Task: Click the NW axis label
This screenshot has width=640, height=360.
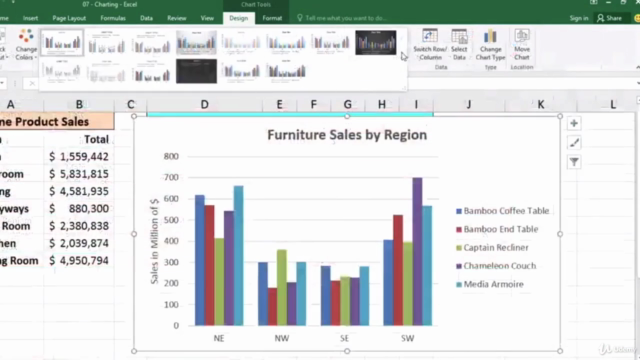Action: pos(282,338)
